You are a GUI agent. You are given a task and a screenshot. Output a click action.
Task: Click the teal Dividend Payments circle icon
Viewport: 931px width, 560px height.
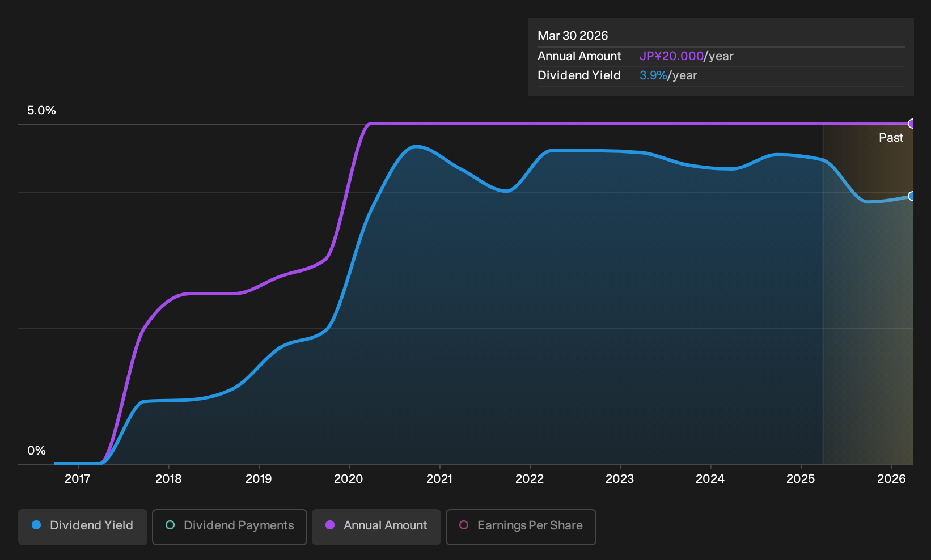tap(170, 525)
